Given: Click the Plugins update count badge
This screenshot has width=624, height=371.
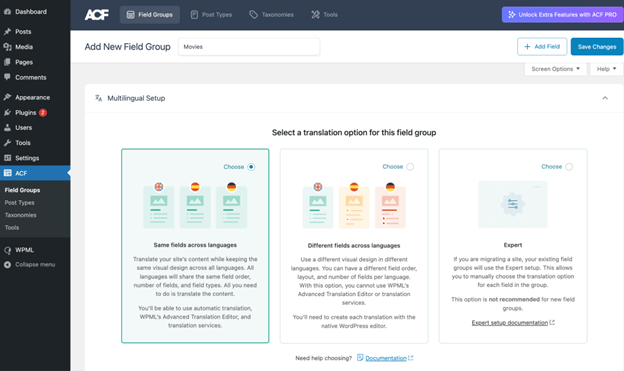Looking at the screenshot, I should 43,113.
